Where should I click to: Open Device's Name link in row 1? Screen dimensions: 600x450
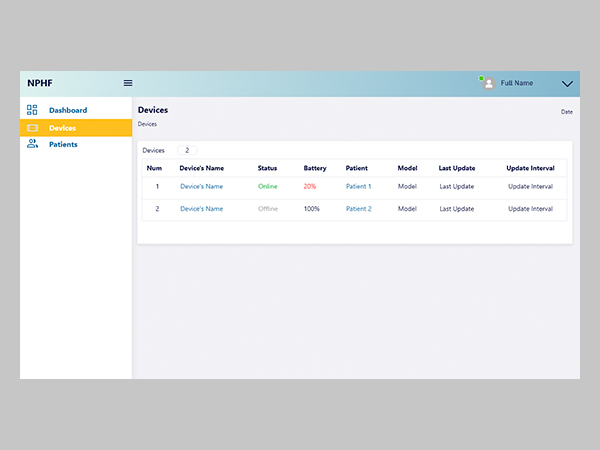coord(201,186)
